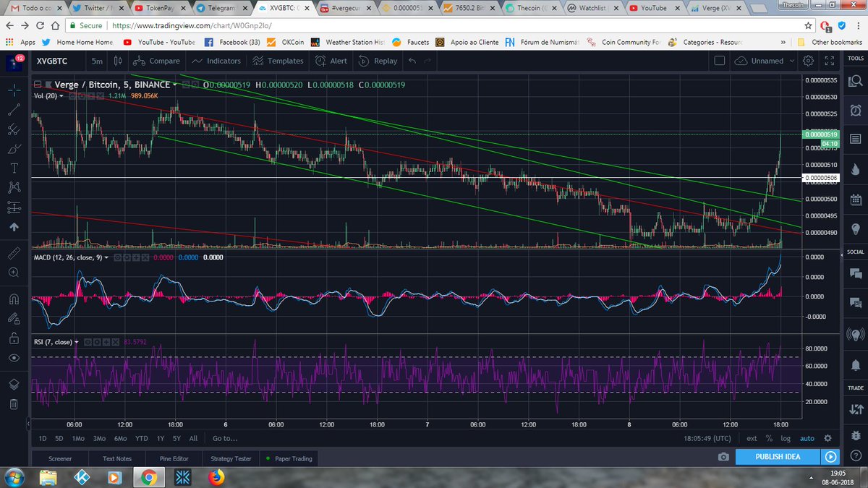Open the data window panel

tap(856, 139)
